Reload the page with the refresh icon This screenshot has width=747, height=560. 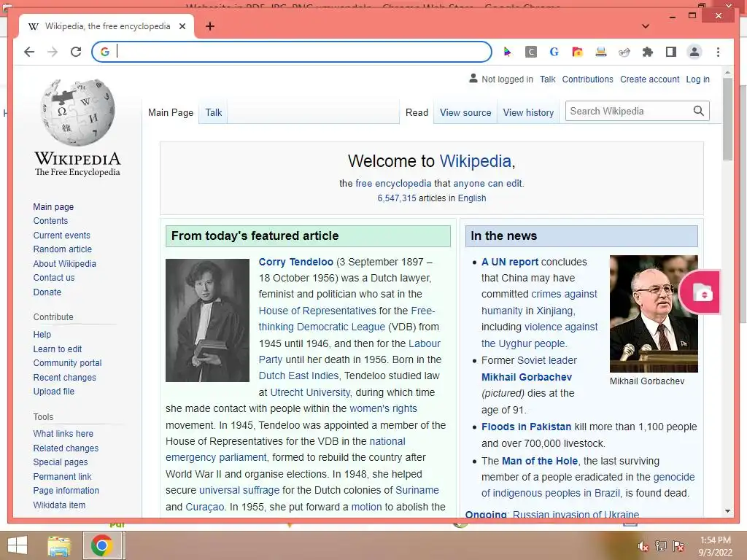click(76, 52)
